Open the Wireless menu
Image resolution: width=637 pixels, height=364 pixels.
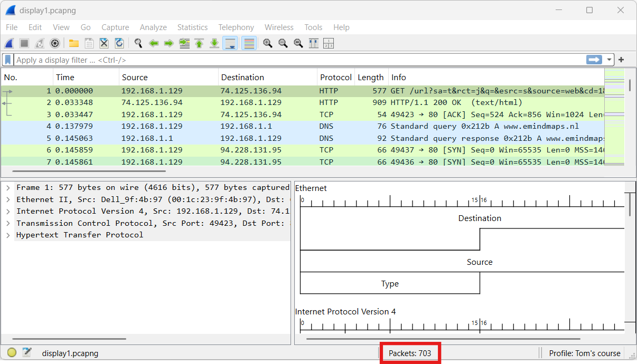click(x=279, y=27)
